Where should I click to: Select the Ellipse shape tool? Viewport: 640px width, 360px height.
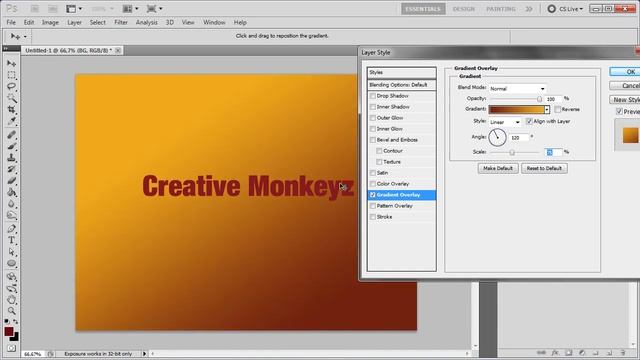click(x=11, y=263)
